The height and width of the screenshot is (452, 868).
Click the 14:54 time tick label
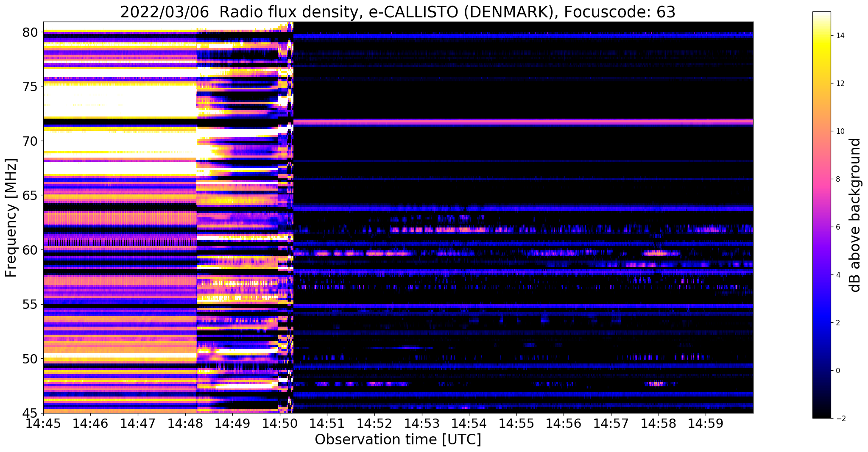coord(469,423)
